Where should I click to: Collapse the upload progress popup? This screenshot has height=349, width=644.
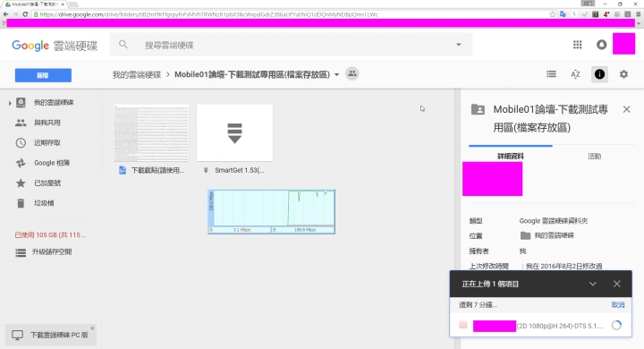(593, 284)
